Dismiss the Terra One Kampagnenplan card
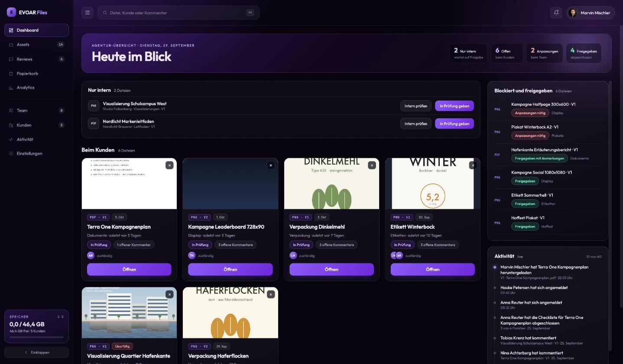 pyautogui.click(x=169, y=165)
